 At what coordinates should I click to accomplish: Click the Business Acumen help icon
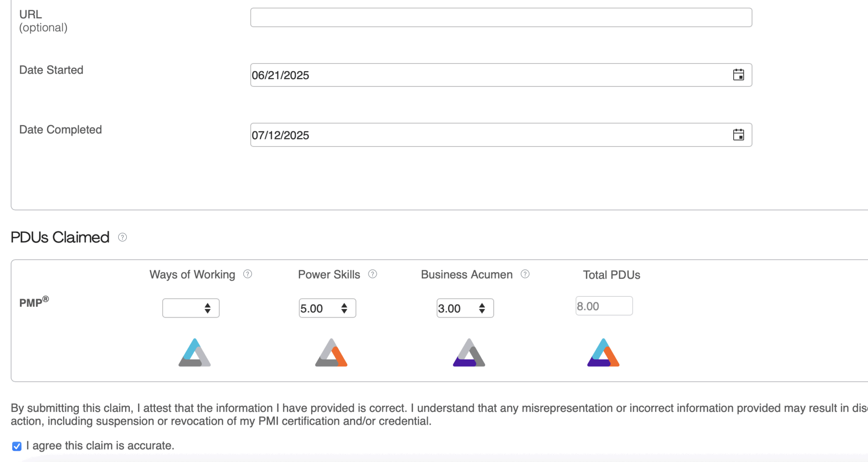tap(525, 274)
